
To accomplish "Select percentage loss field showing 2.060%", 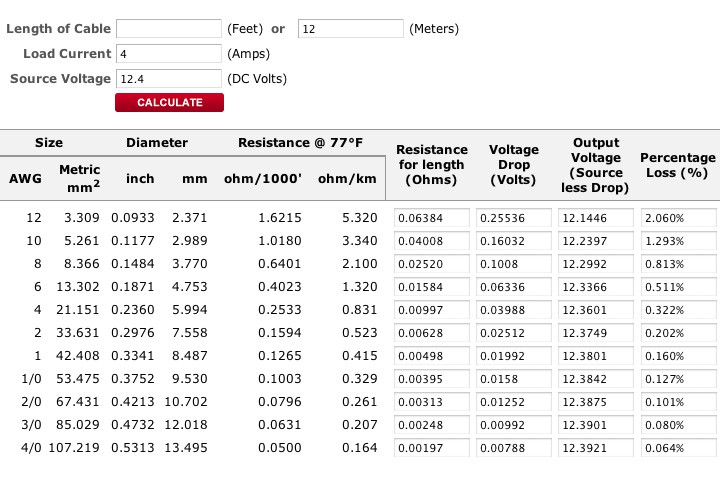I will click(x=678, y=217).
